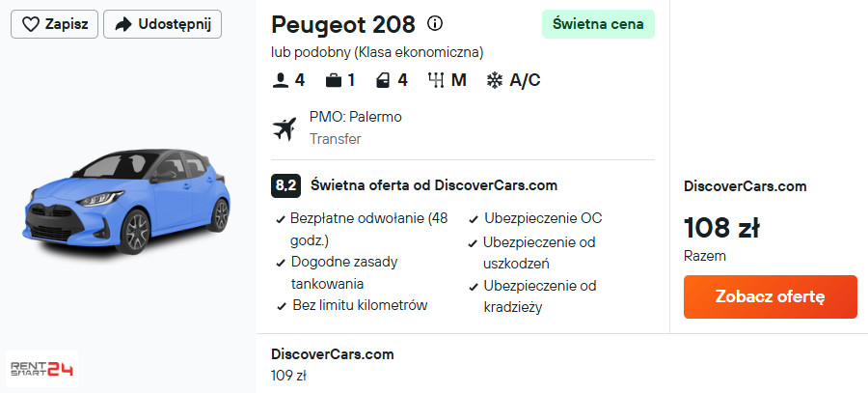Click the airplane pickup location icon
The image size is (868, 393).
(285, 128)
